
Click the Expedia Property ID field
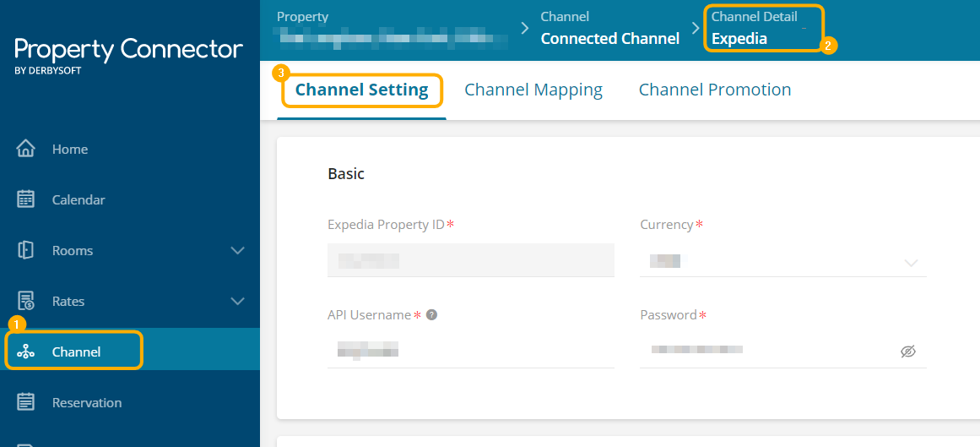tap(471, 260)
